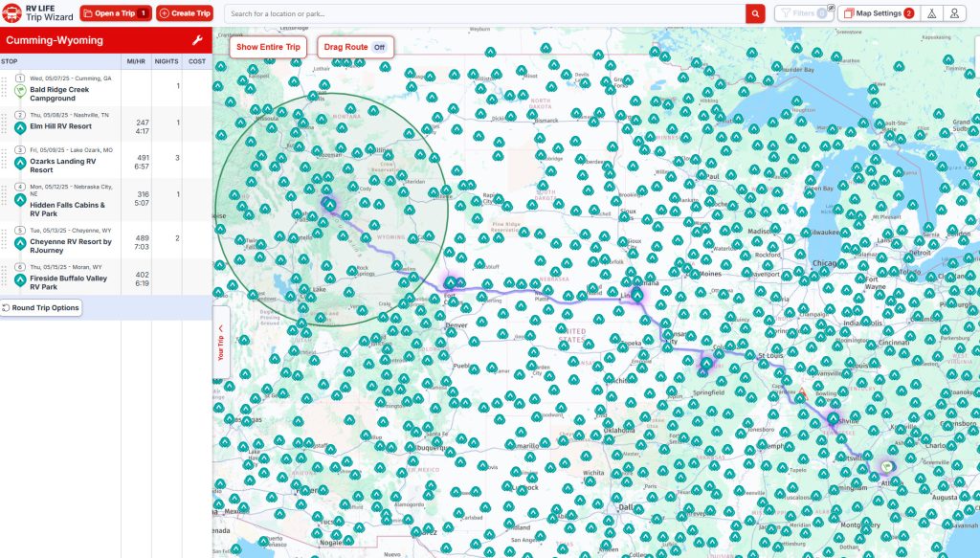Focus the location or park search field
The height and width of the screenshot is (558, 980).
[x=485, y=13]
